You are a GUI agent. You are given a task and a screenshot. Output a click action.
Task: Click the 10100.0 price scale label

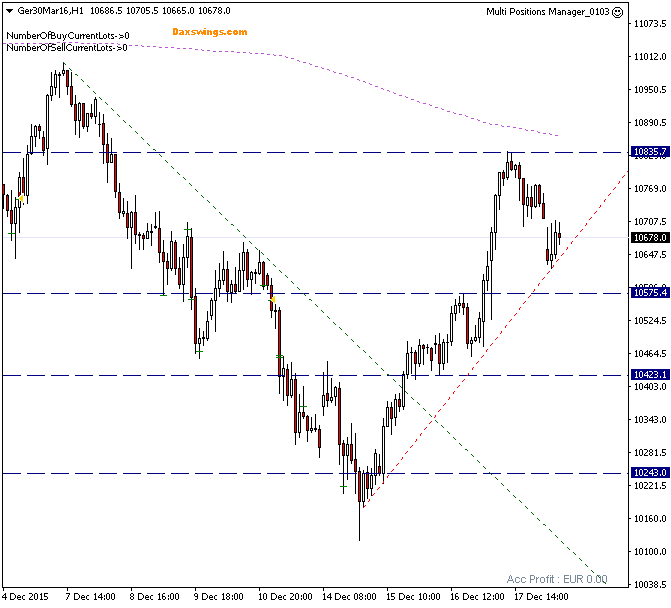point(650,552)
